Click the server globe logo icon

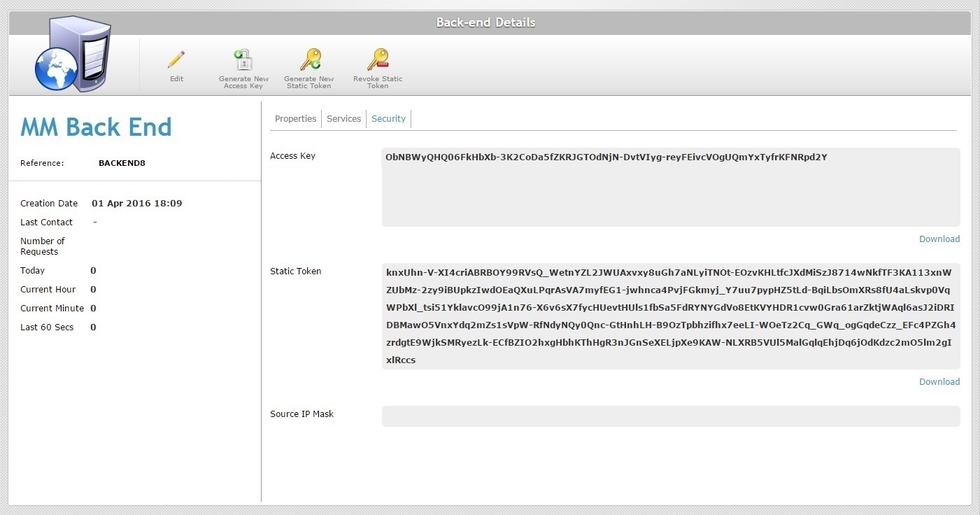[72, 55]
